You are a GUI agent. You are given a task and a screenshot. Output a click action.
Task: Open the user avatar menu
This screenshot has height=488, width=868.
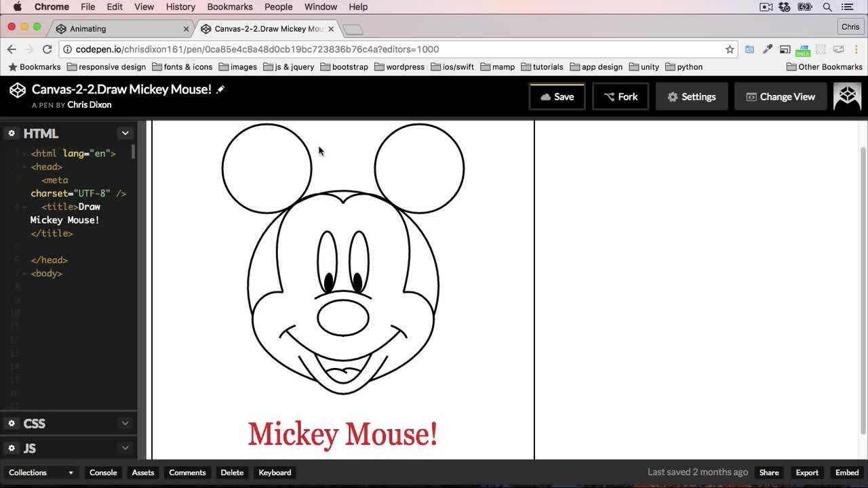[847, 97]
